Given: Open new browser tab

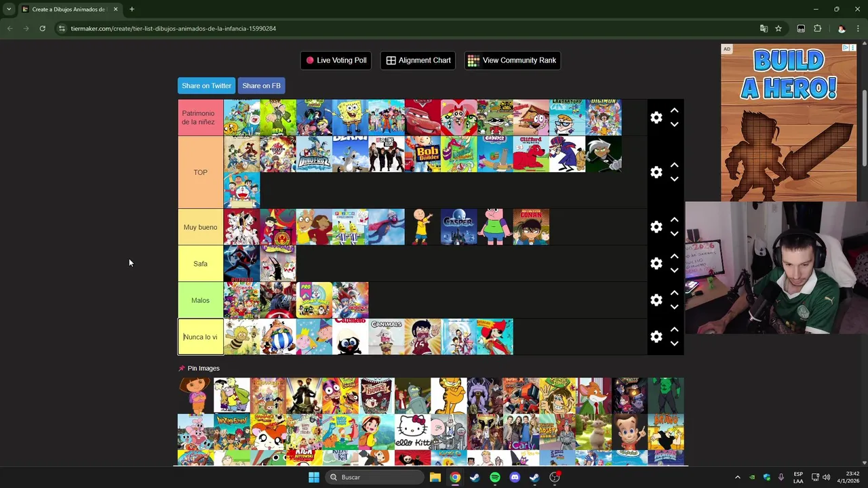Looking at the screenshot, I should point(132,9).
